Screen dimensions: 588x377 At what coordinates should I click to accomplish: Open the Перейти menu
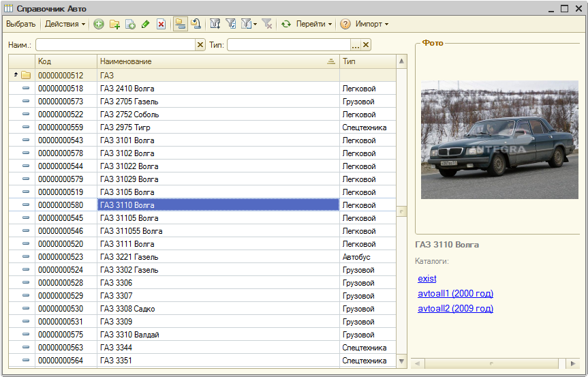[x=314, y=24]
